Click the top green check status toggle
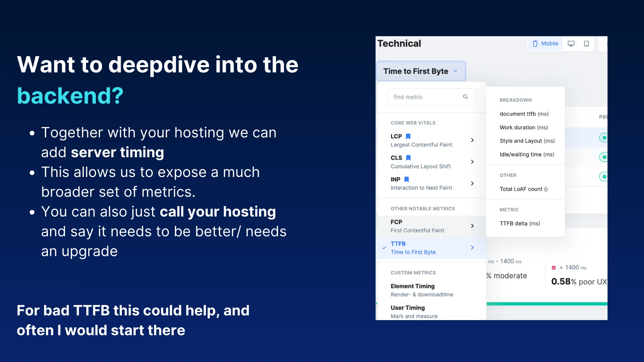Viewport: 644px width, 362px height. 604,138
